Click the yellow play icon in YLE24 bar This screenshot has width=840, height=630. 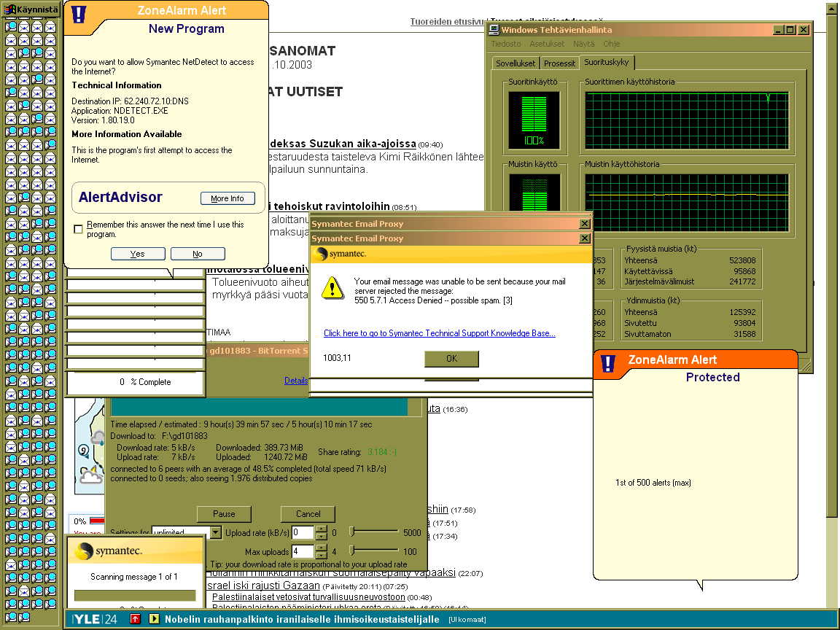click(155, 619)
